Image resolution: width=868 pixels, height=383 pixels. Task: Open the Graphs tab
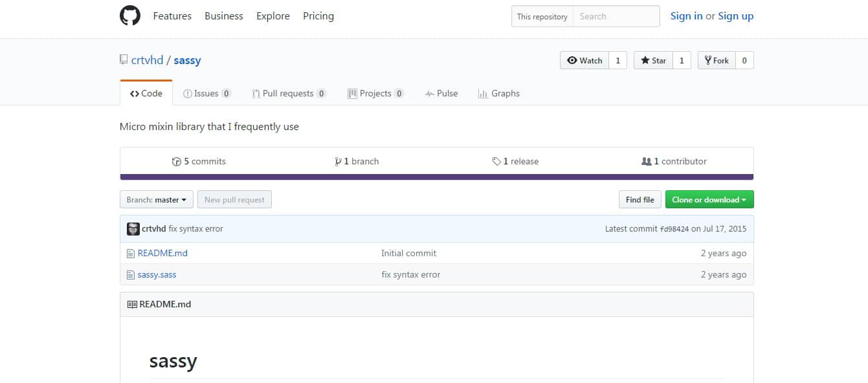point(499,93)
